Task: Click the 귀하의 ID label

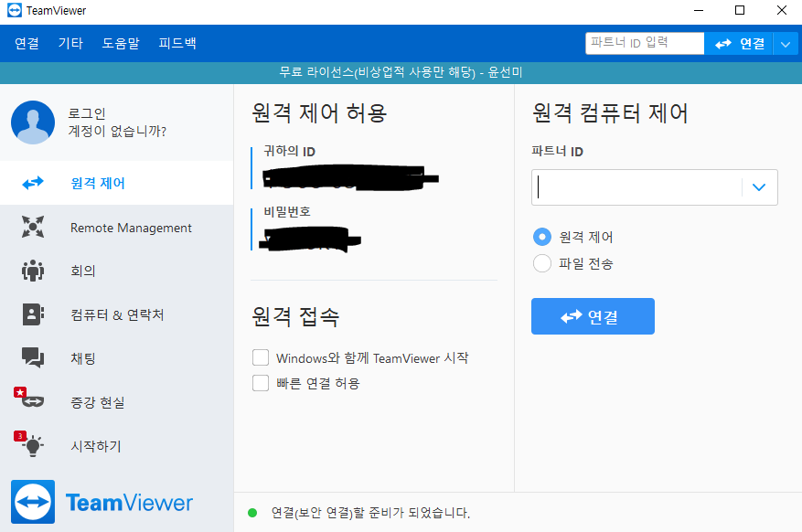Action: tap(289, 151)
